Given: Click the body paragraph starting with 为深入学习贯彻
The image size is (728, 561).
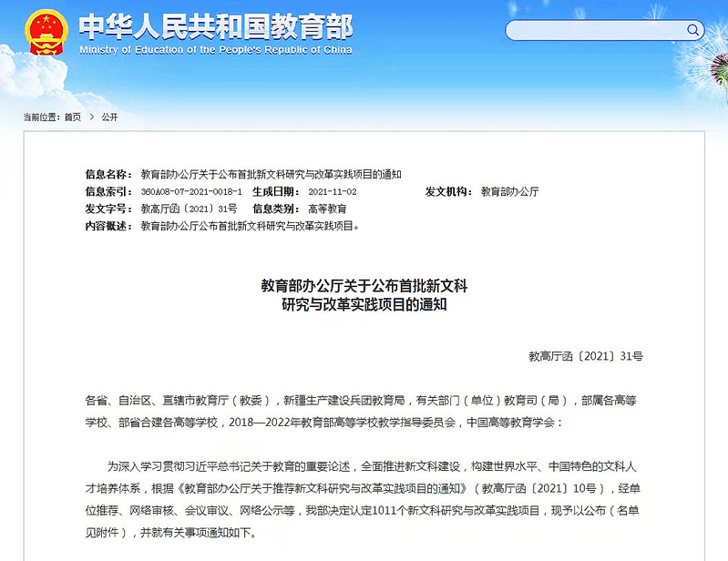Looking at the screenshot, I should click(x=364, y=498).
